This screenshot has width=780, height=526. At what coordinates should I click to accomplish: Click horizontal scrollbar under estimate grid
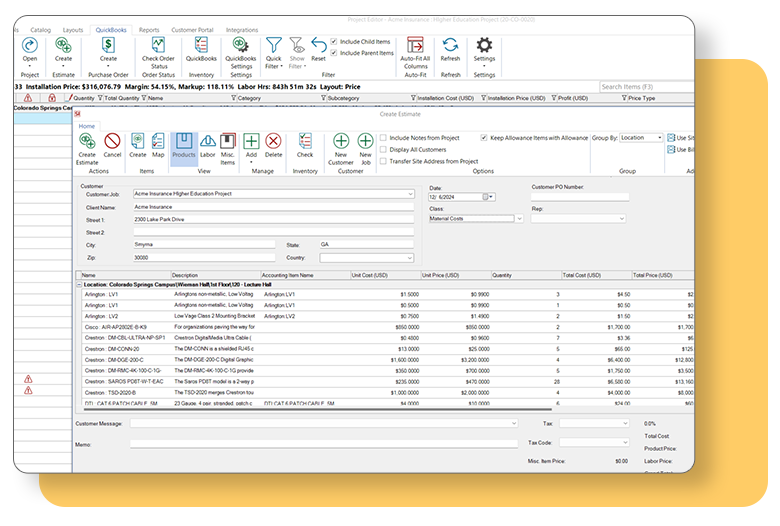coord(317,410)
